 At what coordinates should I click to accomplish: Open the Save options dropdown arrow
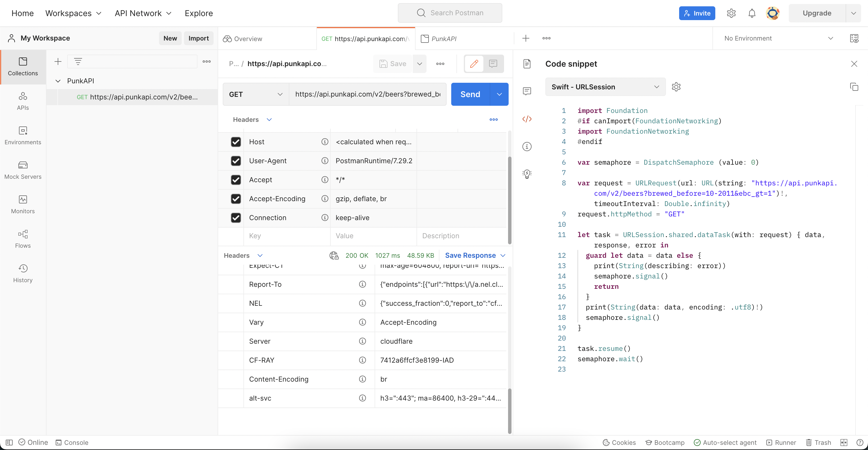pos(419,64)
